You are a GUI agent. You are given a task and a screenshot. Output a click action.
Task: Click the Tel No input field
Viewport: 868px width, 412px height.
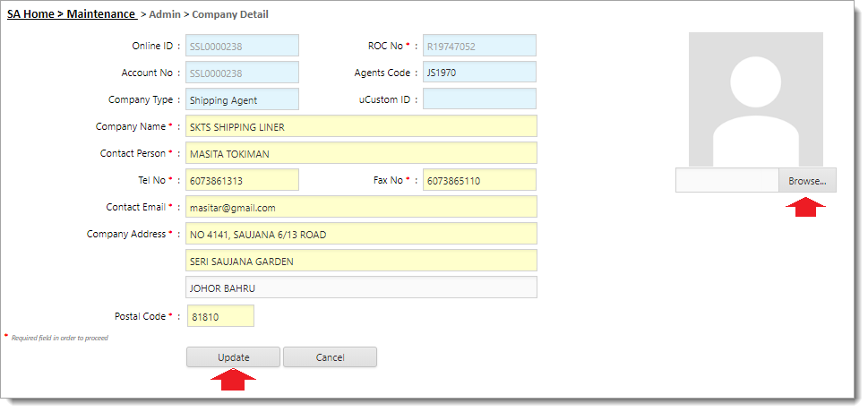coord(242,181)
